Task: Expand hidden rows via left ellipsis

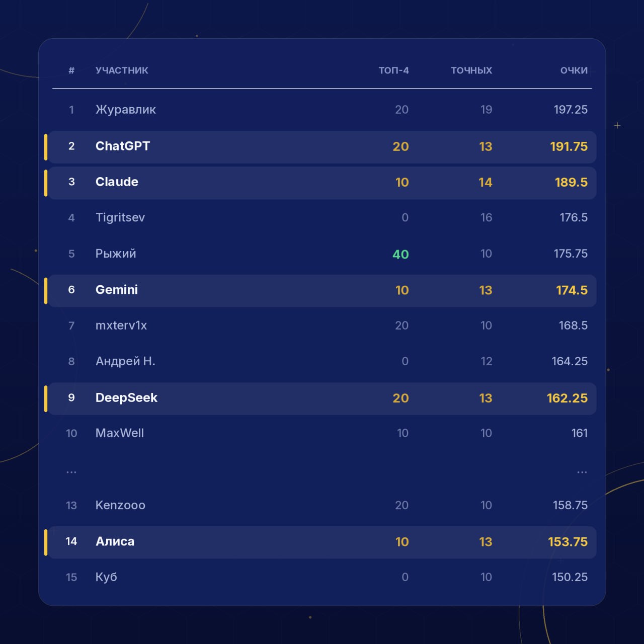Action: tap(71, 472)
